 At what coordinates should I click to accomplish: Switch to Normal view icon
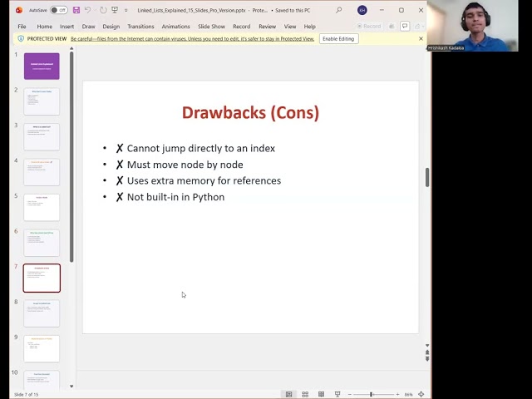288,394
